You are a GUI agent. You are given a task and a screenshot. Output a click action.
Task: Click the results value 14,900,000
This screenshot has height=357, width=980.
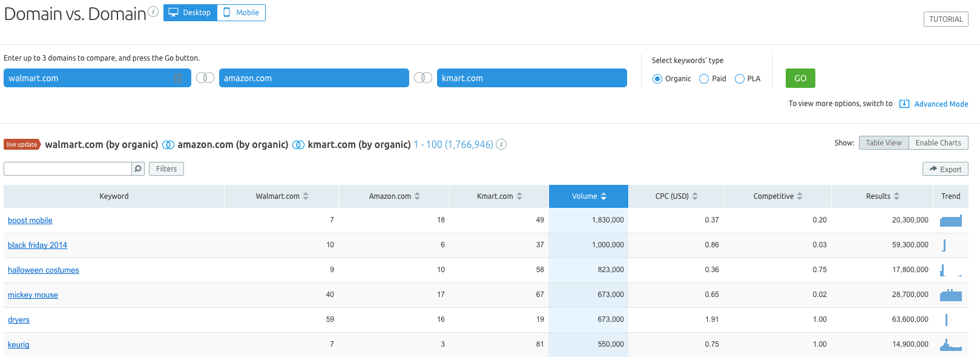point(910,344)
